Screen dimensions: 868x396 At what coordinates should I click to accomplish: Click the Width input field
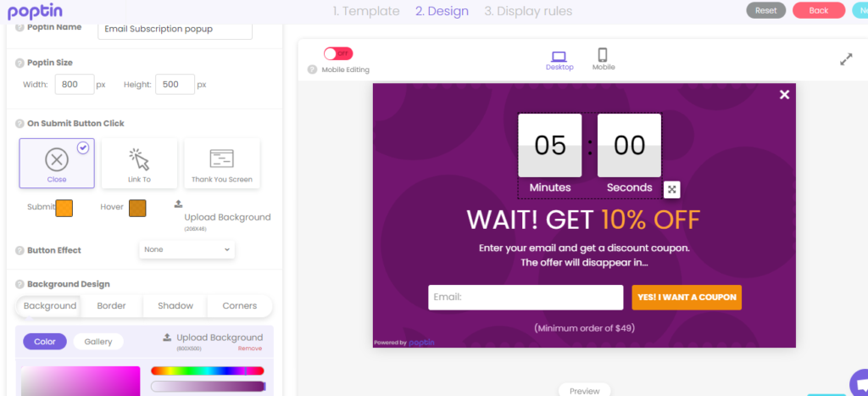pos(75,85)
